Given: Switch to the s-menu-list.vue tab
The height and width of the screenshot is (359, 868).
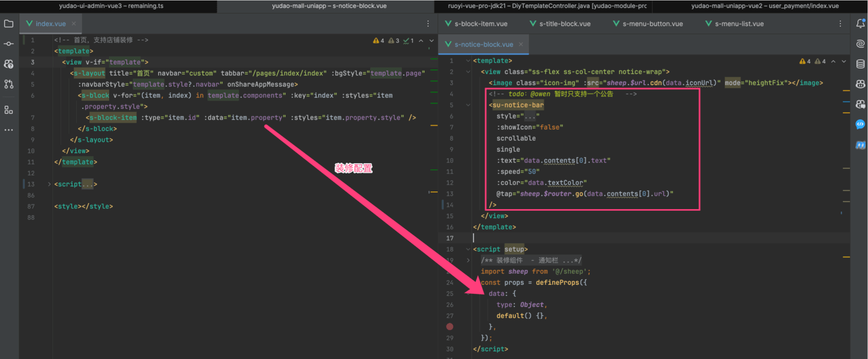Looking at the screenshot, I should point(739,24).
